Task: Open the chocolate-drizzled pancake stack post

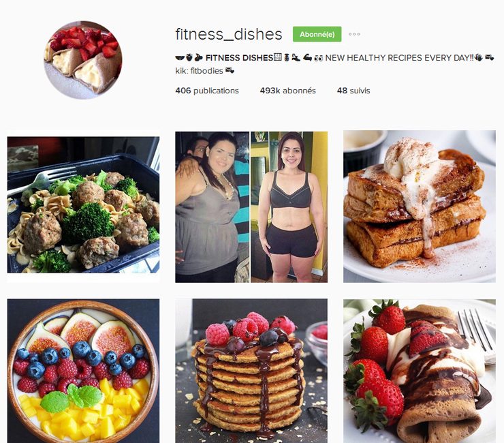Action: [x=251, y=371]
